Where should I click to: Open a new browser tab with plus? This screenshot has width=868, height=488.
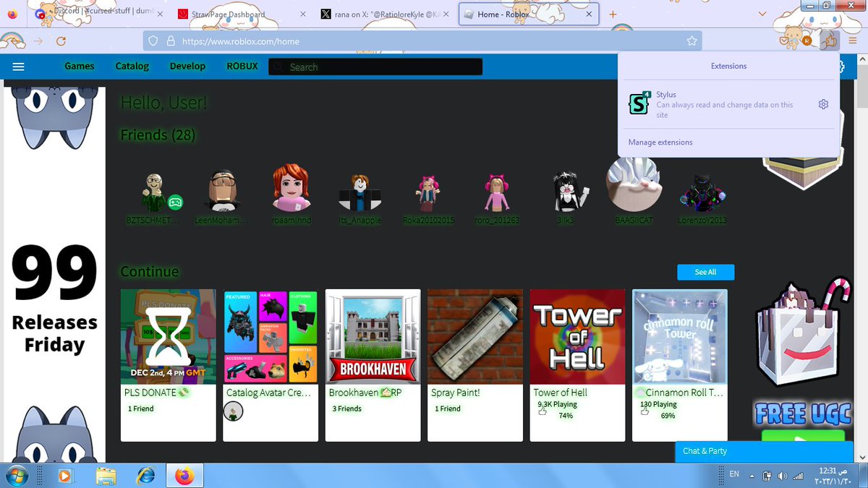613,14
